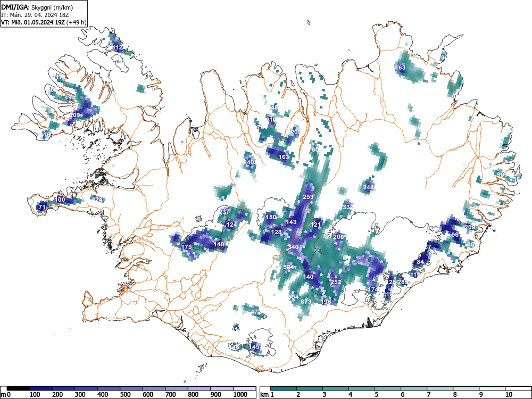Click the black swatch starting the m scale
This screenshot has width=532, height=399.
18,388
